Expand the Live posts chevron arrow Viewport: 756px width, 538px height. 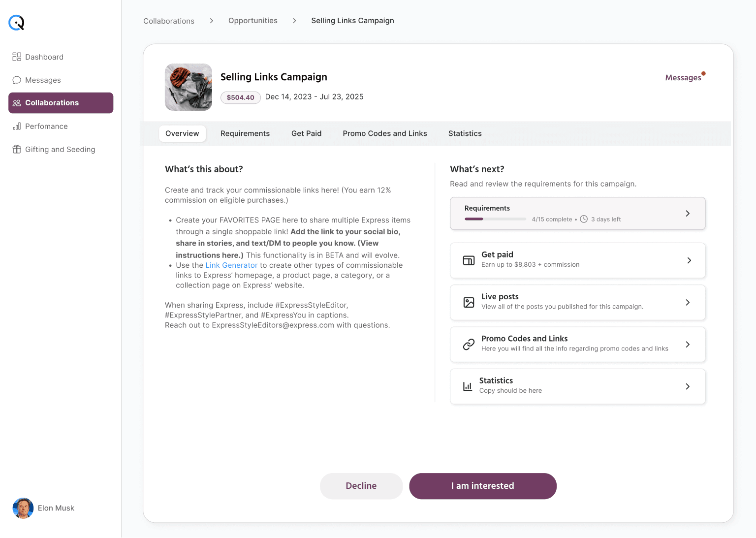click(x=688, y=302)
